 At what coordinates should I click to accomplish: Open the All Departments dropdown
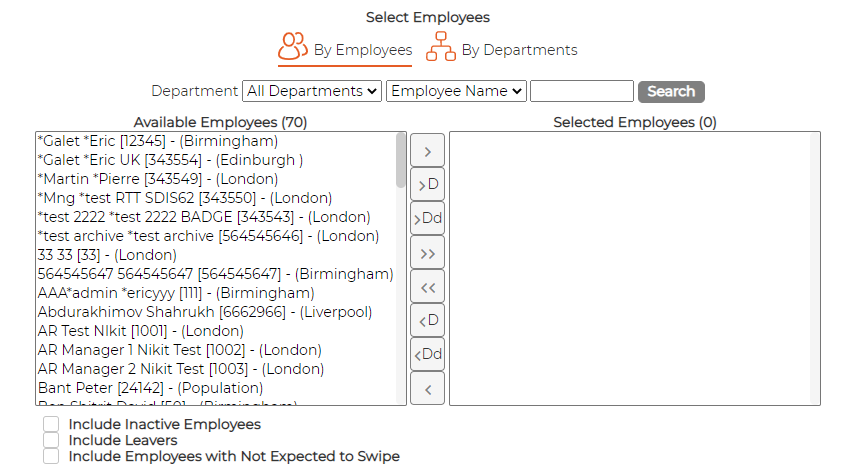coord(312,91)
